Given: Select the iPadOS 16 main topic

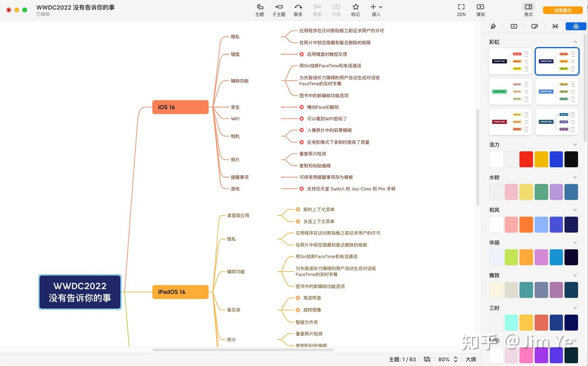Looking at the screenshot, I should point(180,292).
